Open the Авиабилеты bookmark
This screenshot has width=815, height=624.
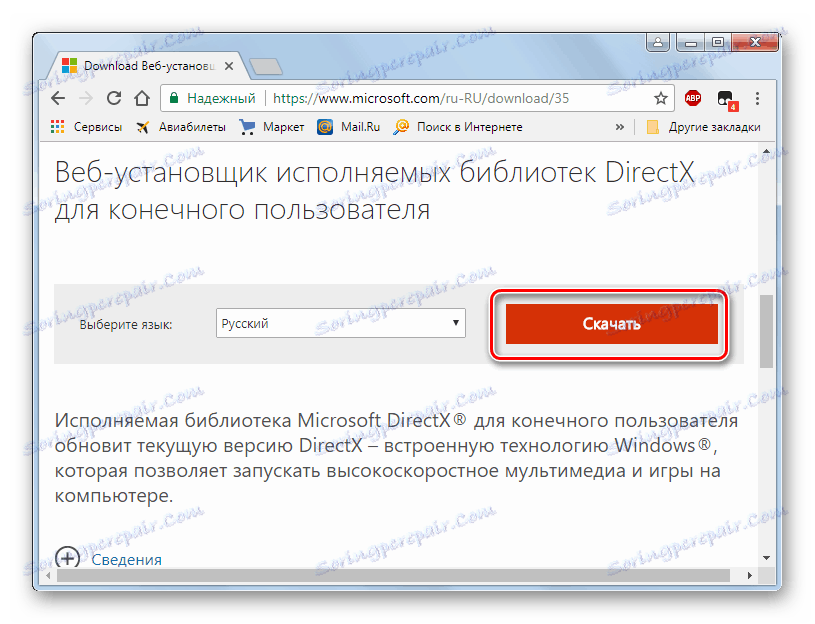(x=181, y=127)
